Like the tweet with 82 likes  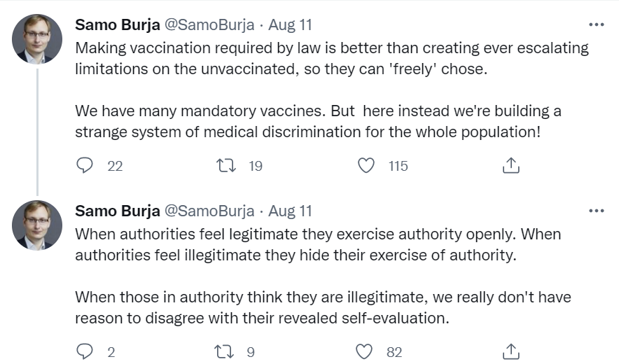(364, 351)
